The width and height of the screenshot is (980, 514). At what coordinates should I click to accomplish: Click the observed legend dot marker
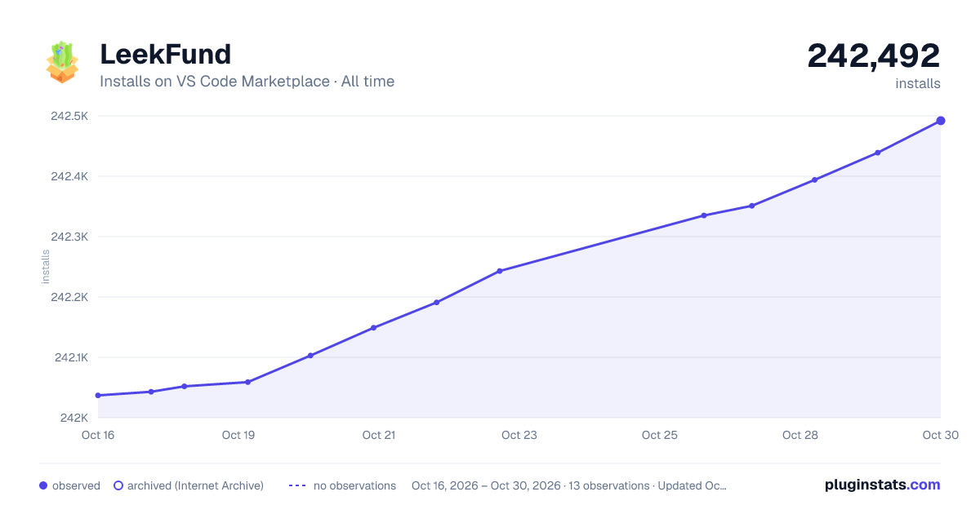(x=43, y=485)
